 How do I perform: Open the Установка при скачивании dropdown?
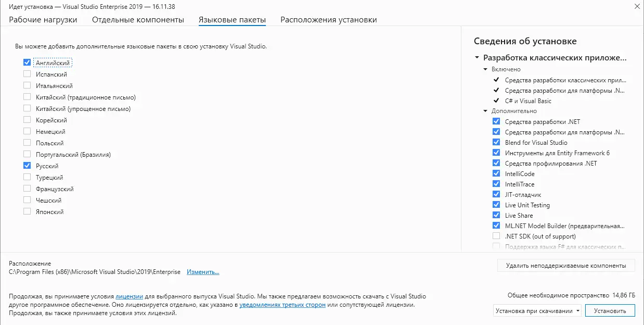click(x=537, y=311)
